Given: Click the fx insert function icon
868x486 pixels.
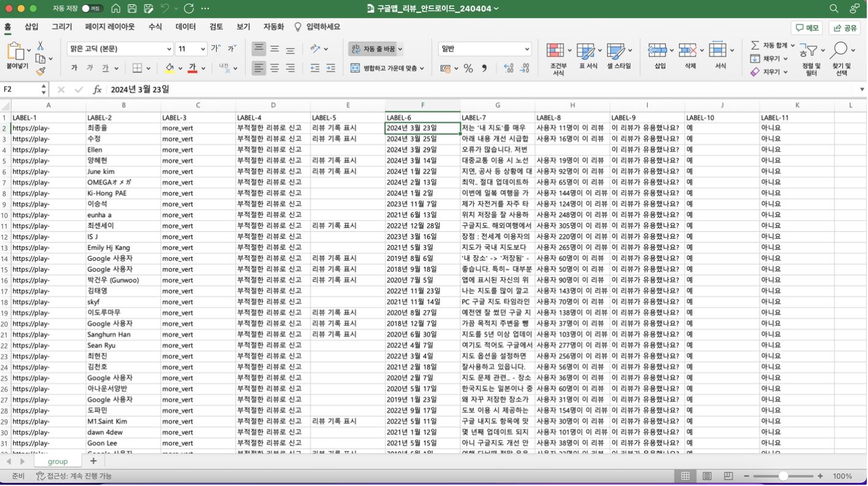Looking at the screenshot, I should tap(97, 90).
